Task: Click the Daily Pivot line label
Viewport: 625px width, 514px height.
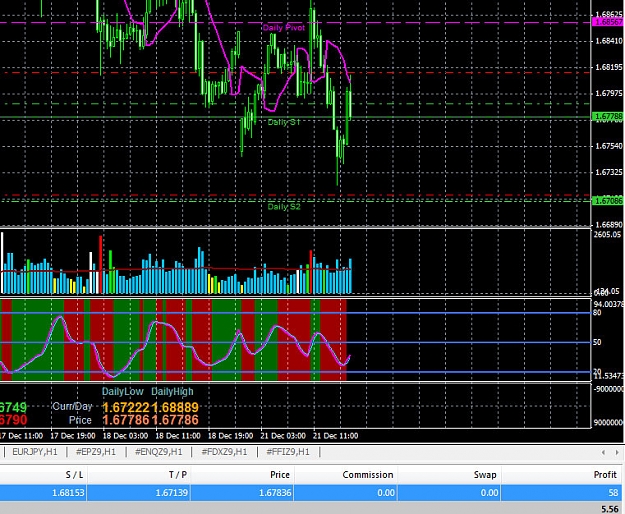Action: click(x=284, y=27)
